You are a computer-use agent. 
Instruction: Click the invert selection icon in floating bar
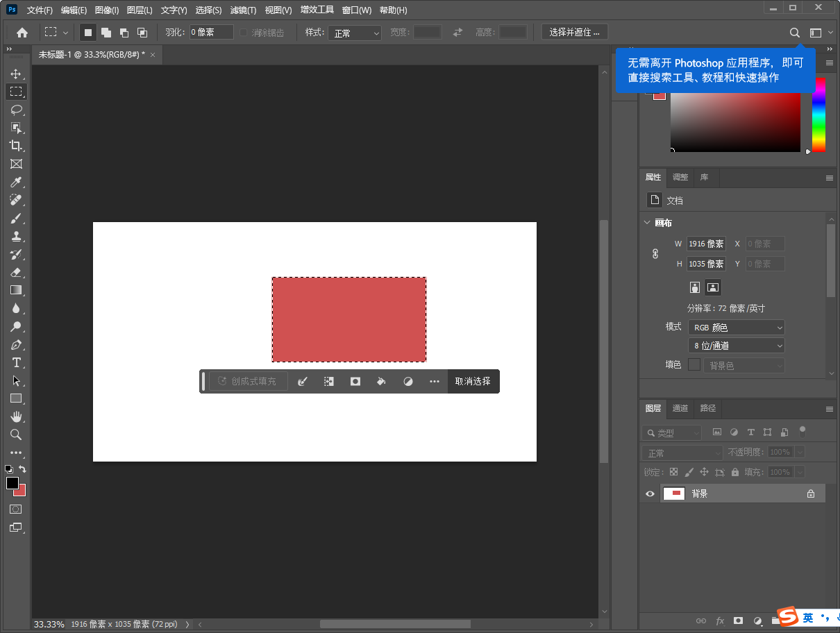pos(329,381)
